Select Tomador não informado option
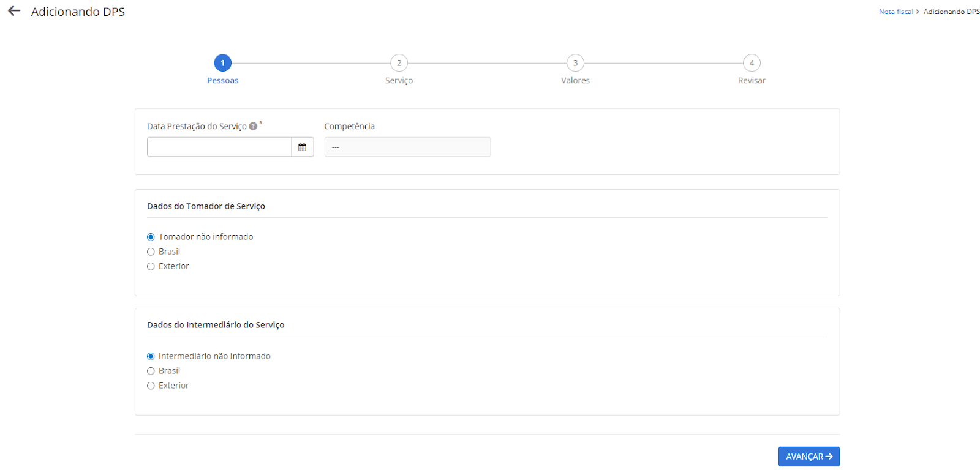 151,237
